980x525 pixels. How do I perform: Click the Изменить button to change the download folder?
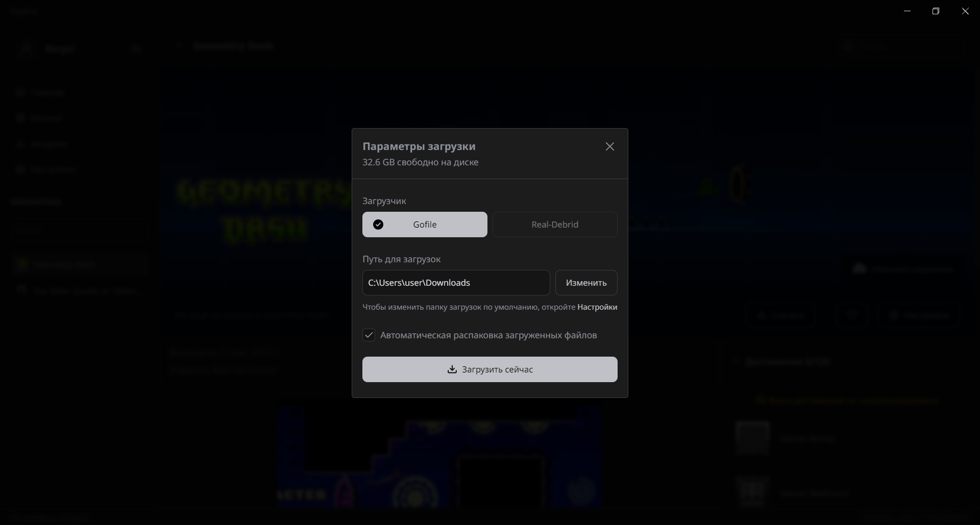coord(586,283)
